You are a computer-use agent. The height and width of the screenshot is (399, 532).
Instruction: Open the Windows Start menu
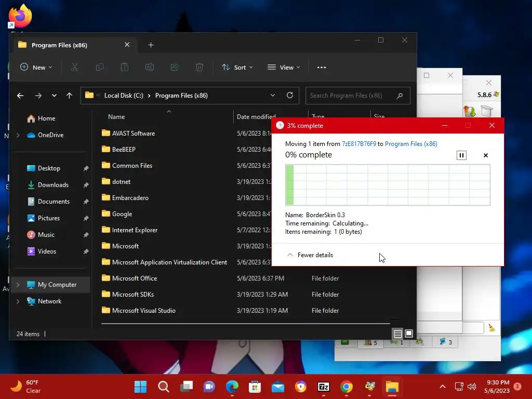pos(140,387)
